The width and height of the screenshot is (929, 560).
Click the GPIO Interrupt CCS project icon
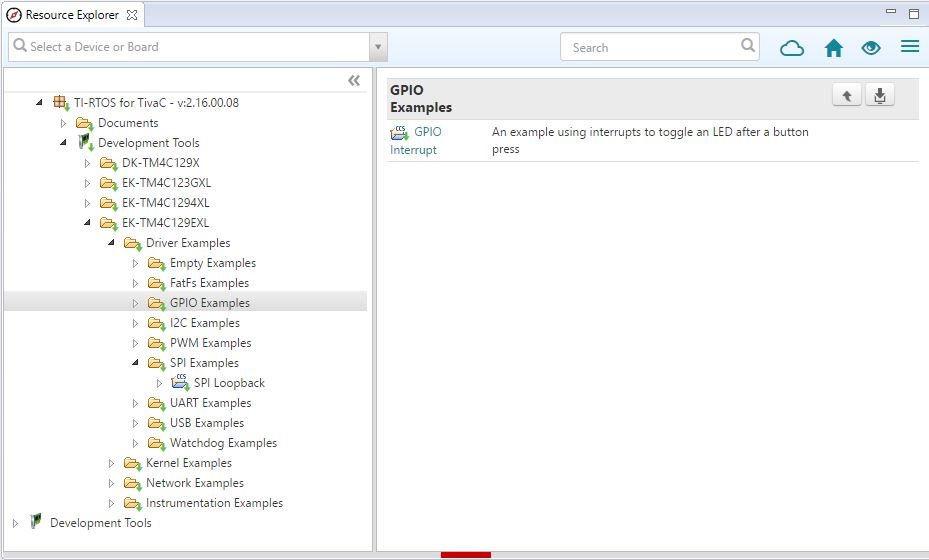[399, 133]
